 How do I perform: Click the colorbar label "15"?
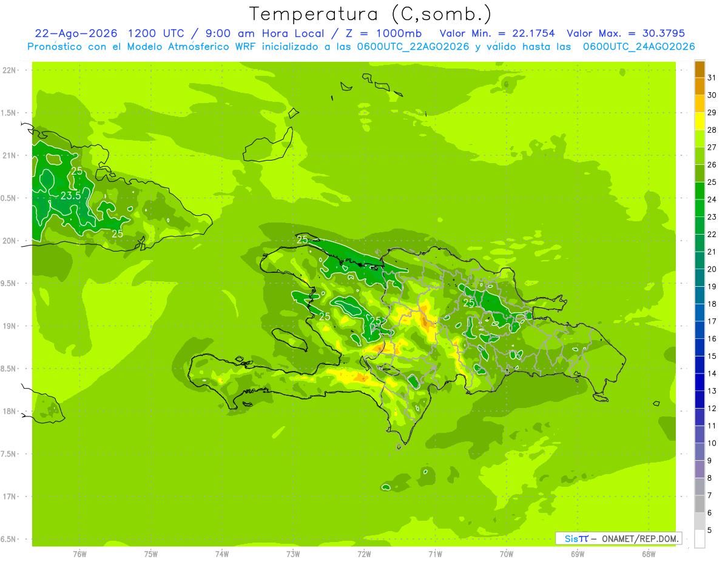[712, 356]
